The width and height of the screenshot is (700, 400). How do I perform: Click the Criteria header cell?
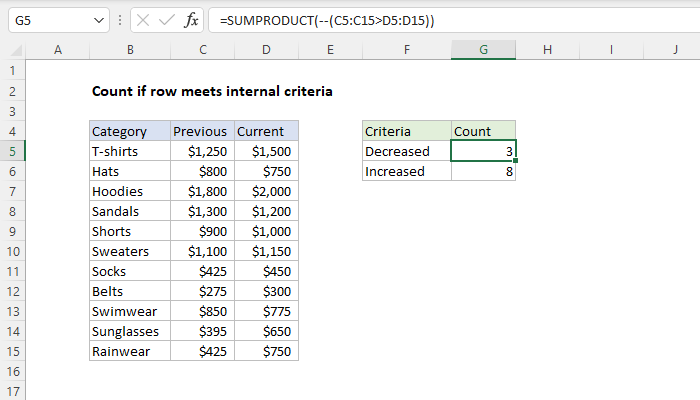406,131
